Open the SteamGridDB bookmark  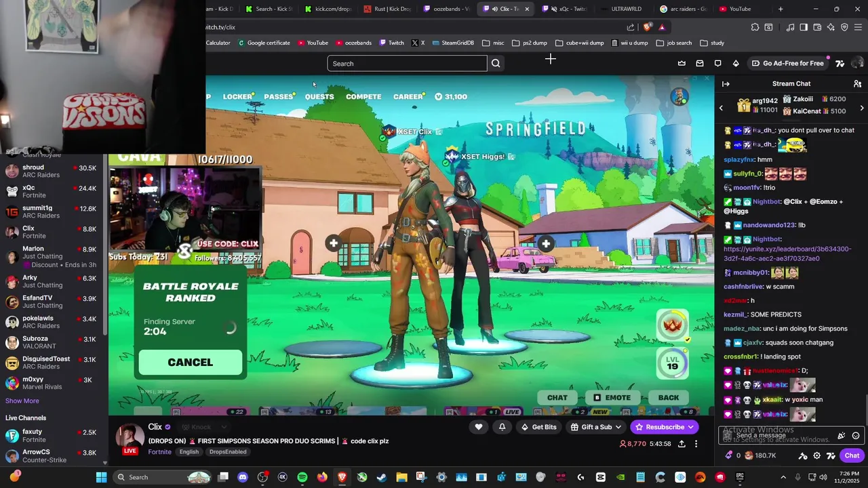click(x=452, y=43)
